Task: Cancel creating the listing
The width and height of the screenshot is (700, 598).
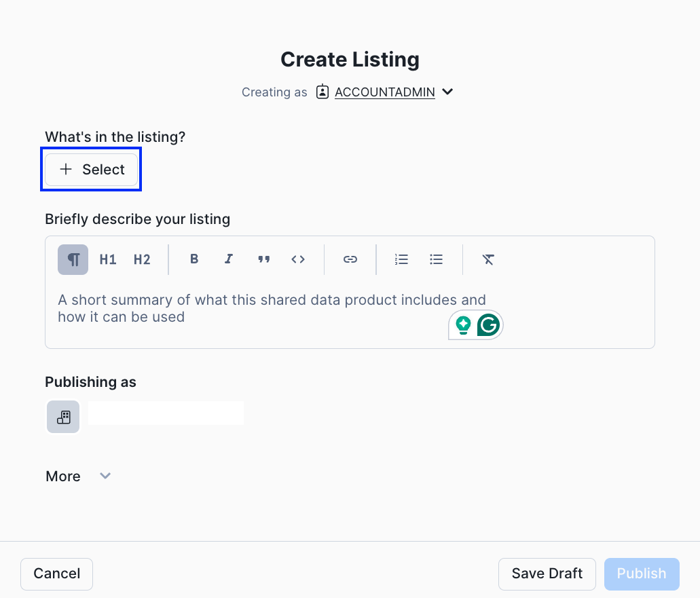Action: [57, 574]
